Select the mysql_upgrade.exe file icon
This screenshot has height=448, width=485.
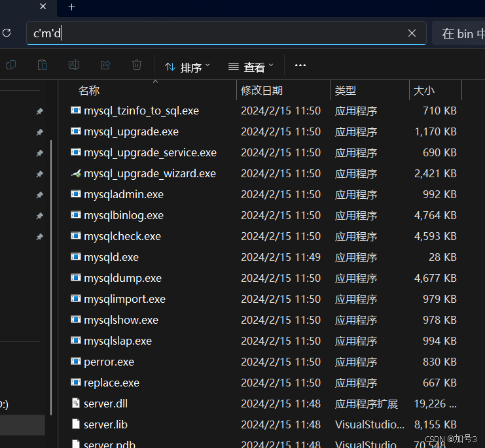76,131
